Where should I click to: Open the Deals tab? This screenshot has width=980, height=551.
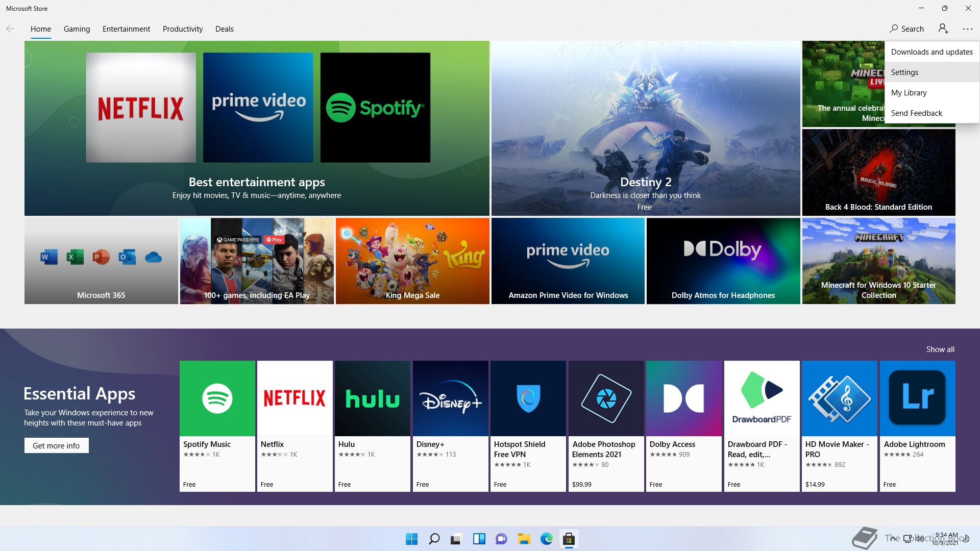coord(225,29)
